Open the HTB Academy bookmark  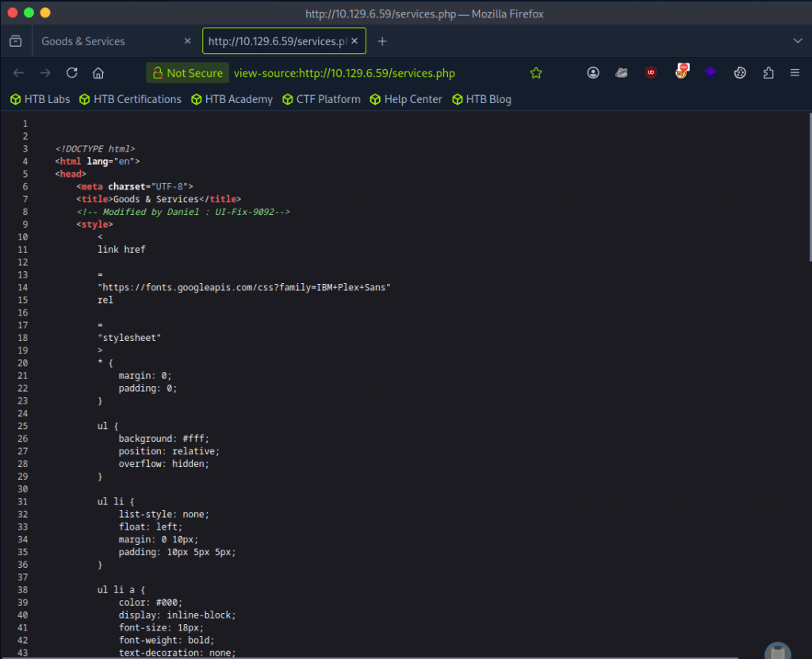pyautogui.click(x=232, y=99)
